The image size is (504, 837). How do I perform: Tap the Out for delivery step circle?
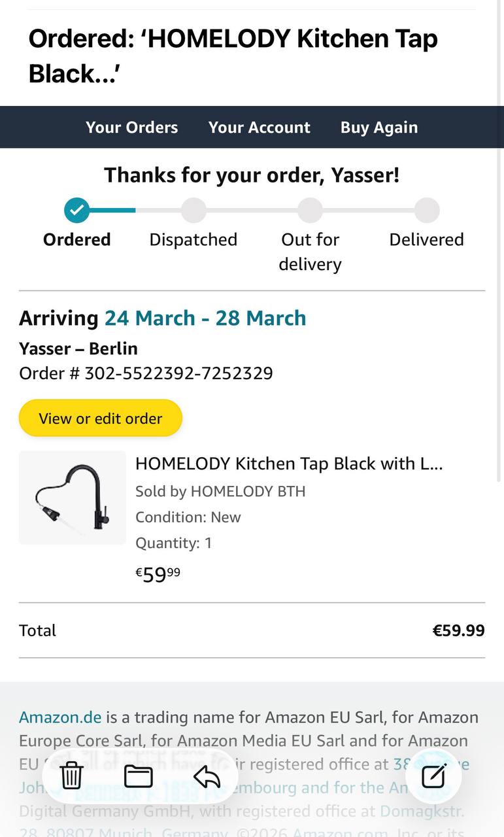click(x=310, y=211)
